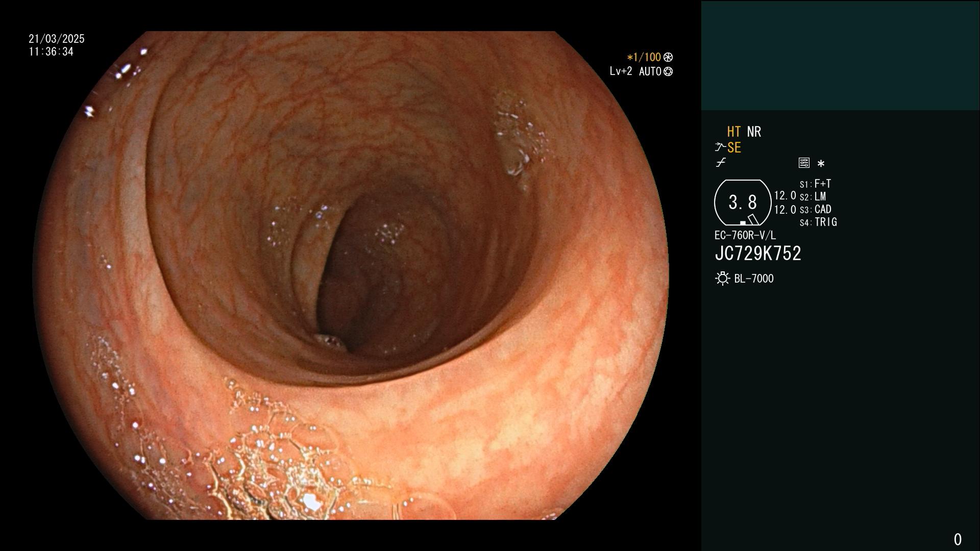The width and height of the screenshot is (980, 551).
Task: Click the shutter speed icon beside 1/100
Action: pos(668,57)
